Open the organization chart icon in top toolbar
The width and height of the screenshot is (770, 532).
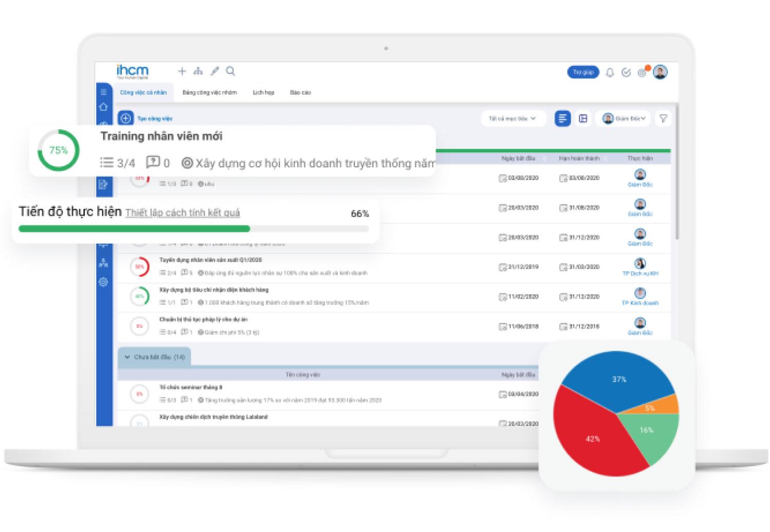[x=198, y=71]
